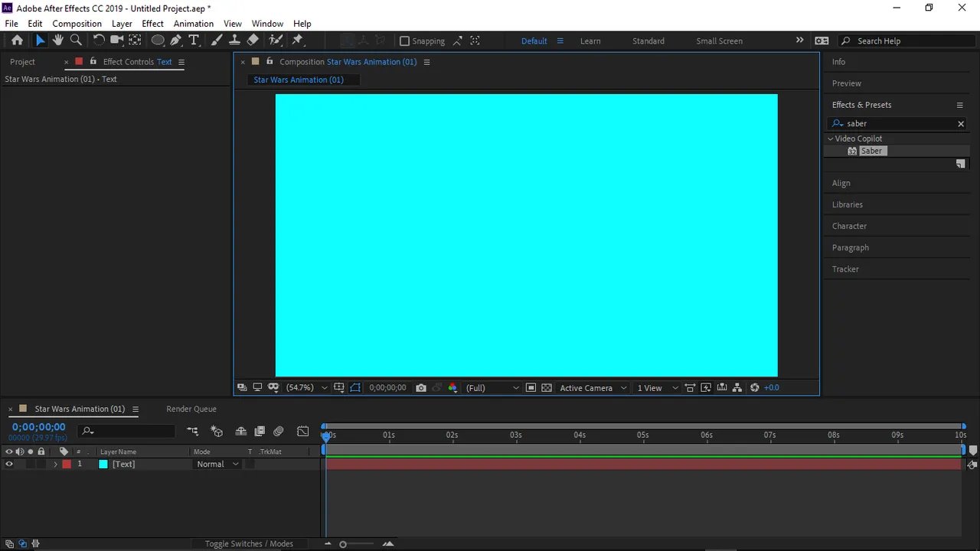Image resolution: width=980 pixels, height=551 pixels.
Task: Collapse the Video Copilot effects category
Action: tap(830, 139)
